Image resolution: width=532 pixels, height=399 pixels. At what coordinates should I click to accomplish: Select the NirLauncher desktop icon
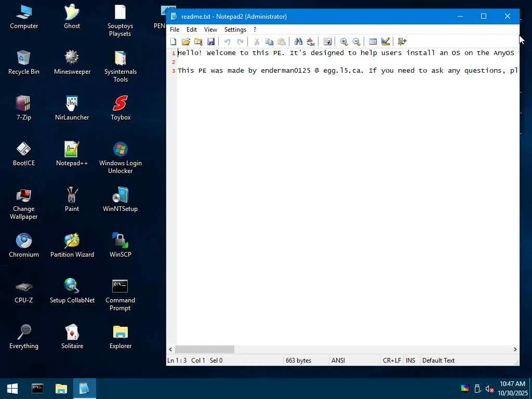click(72, 108)
